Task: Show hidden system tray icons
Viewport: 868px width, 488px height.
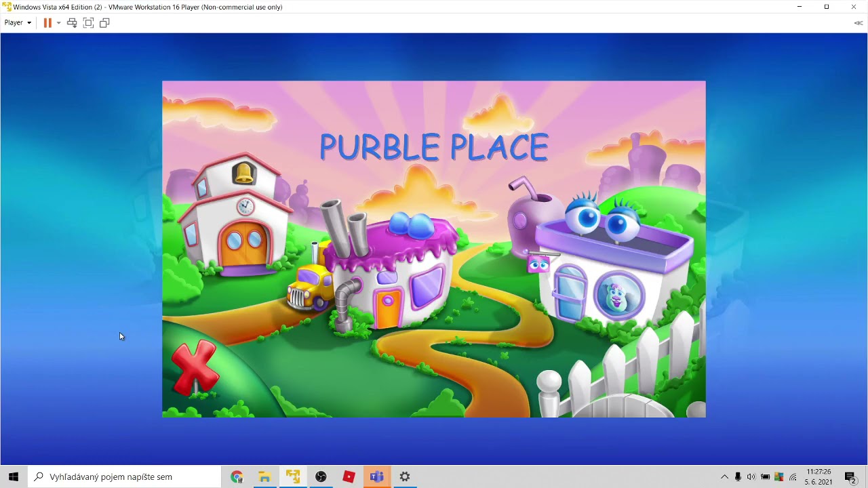Action: click(x=724, y=476)
